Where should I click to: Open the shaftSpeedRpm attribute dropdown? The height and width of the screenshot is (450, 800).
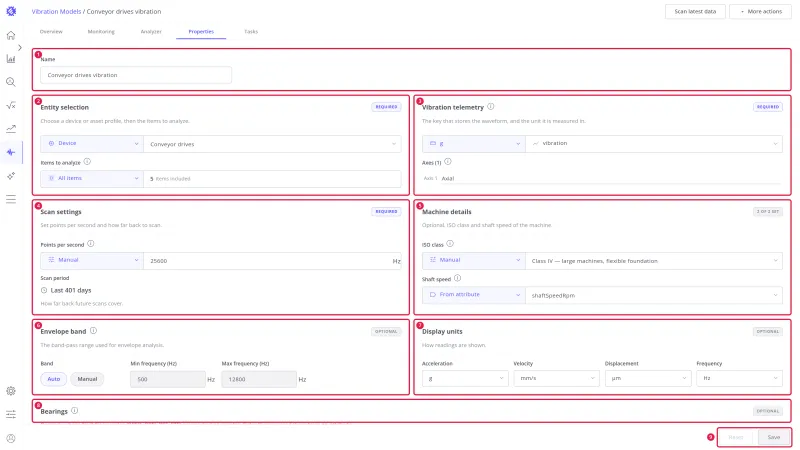coord(654,295)
